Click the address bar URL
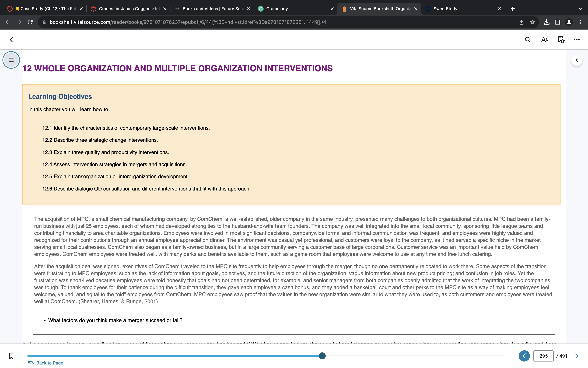 click(x=188, y=22)
